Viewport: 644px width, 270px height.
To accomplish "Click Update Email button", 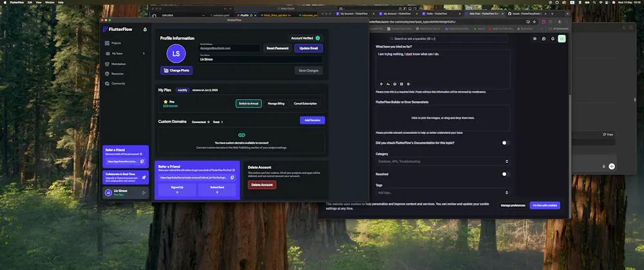I will click(308, 48).
